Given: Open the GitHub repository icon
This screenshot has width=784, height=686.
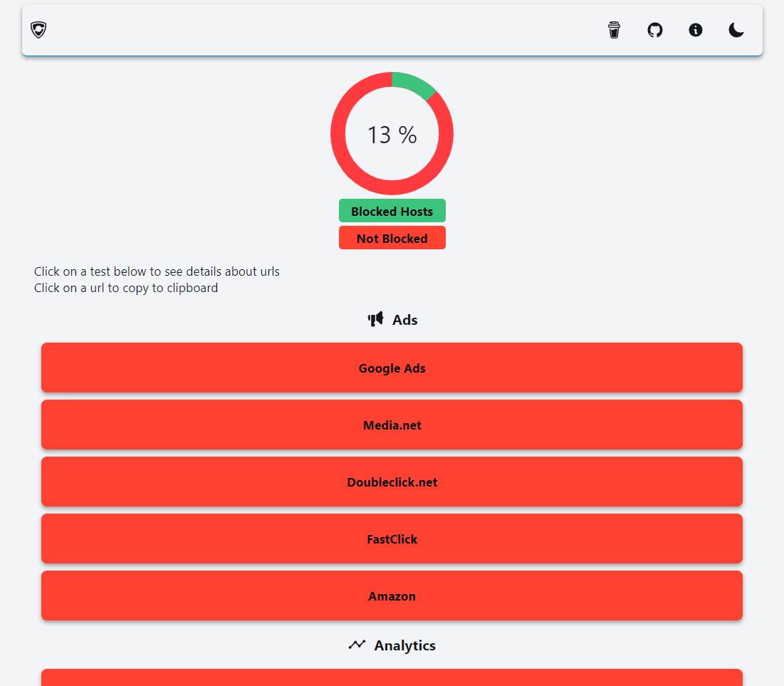Looking at the screenshot, I should click(x=654, y=30).
